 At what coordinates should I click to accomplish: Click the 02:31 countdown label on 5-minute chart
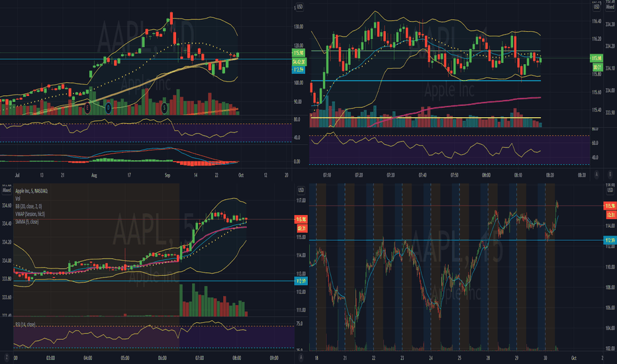coord(302,228)
